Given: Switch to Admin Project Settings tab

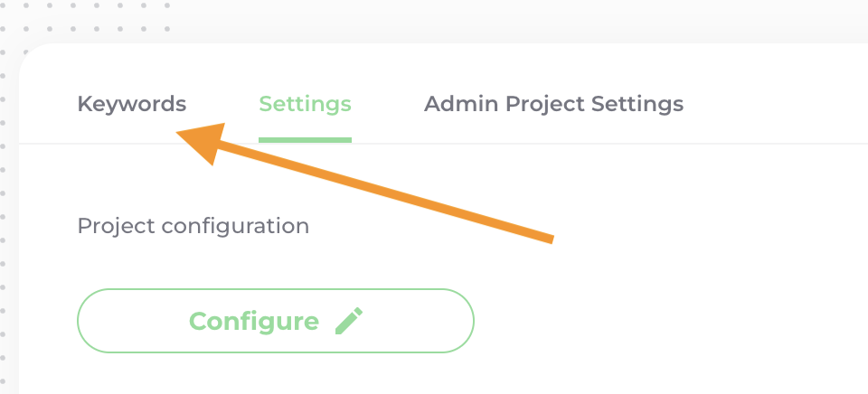Looking at the screenshot, I should coord(553,104).
